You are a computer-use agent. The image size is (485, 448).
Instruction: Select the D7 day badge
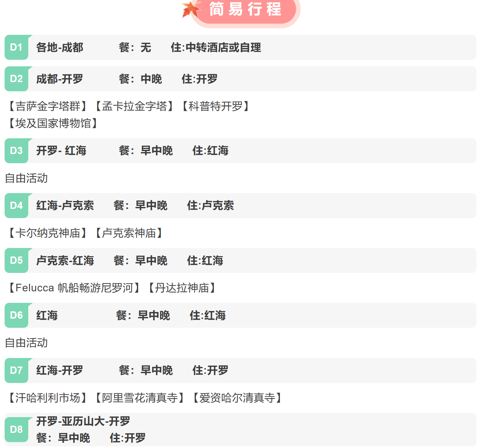pos(16,370)
